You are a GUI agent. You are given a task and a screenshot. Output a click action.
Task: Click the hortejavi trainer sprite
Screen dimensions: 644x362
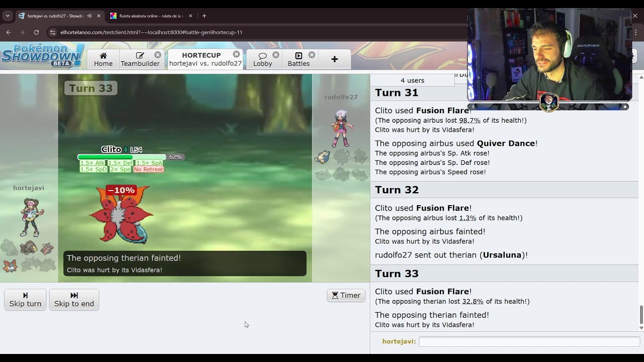coord(31,217)
